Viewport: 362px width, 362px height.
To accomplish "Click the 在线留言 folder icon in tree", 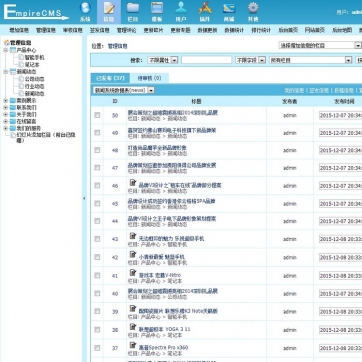I will tap(13, 121).
